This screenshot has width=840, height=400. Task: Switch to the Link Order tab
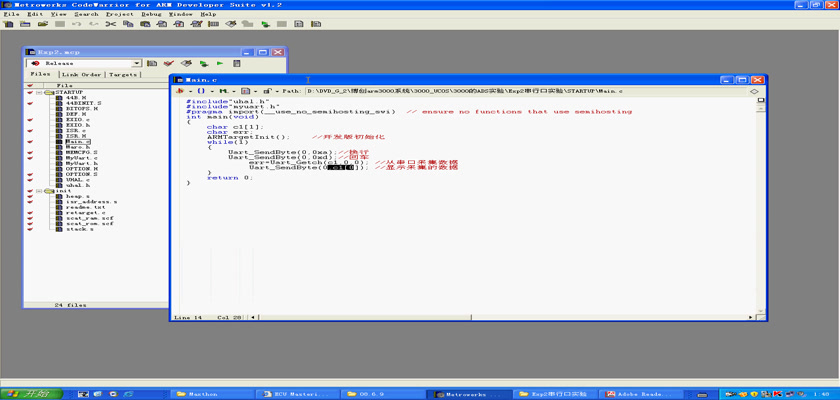tap(81, 75)
